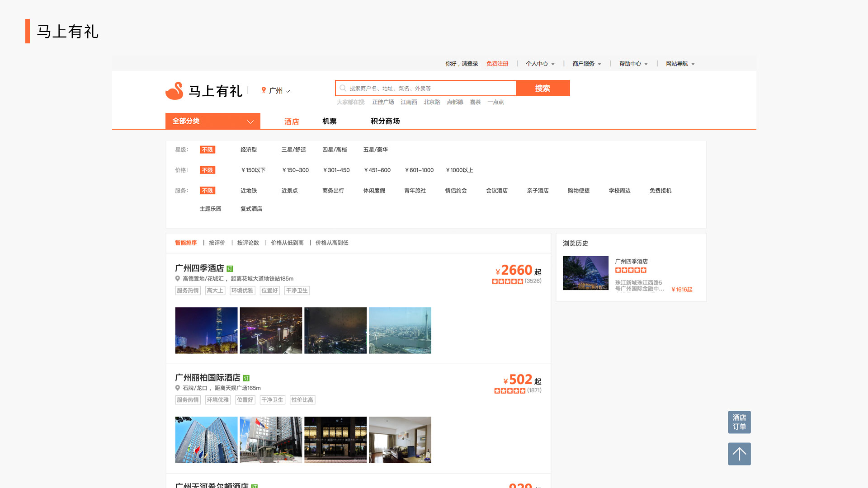Click the star rating of 广州丽柏国际酒店 listing
This screenshot has width=868, height=488.
509,390
